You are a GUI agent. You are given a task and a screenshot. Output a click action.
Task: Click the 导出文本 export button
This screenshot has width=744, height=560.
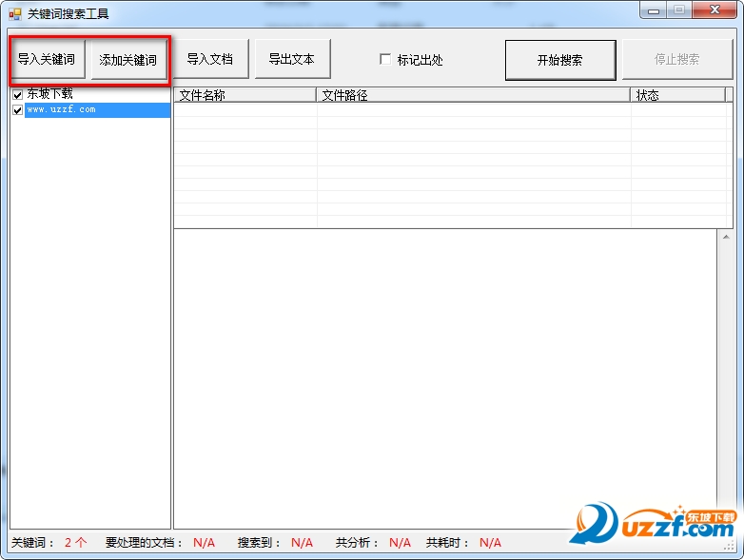[x=292, y=59]
